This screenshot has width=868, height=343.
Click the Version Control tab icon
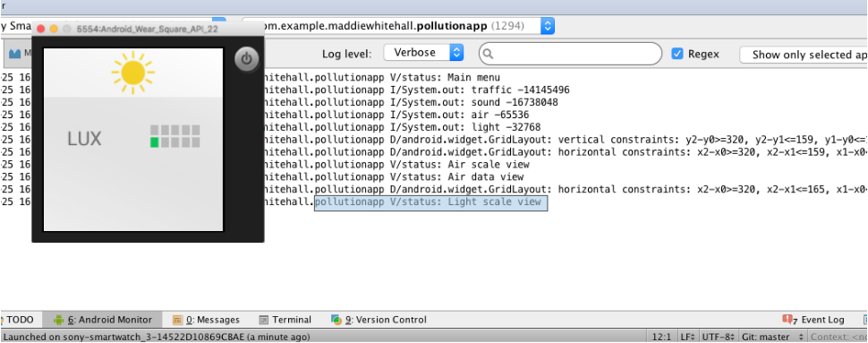click(336, 320)
